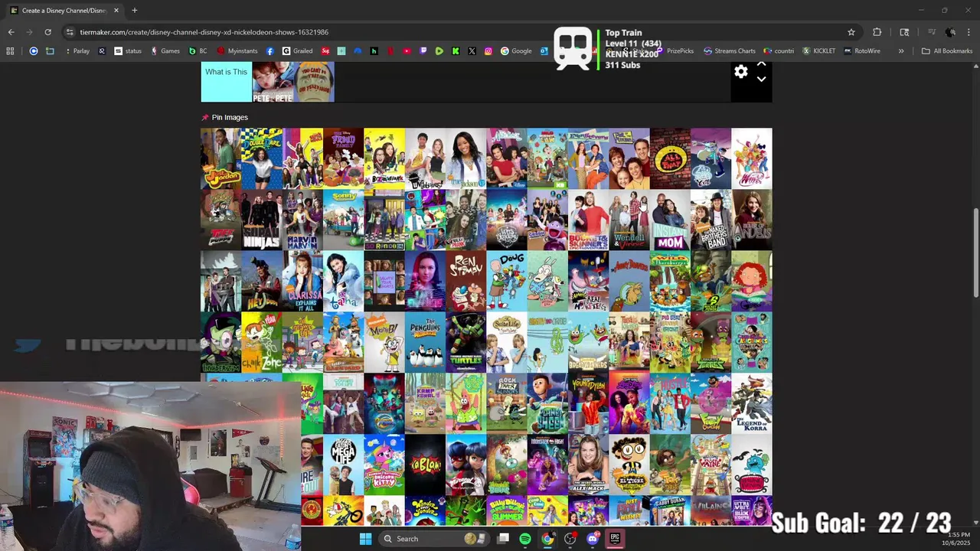Open the Google bookmark

point(516,51)
